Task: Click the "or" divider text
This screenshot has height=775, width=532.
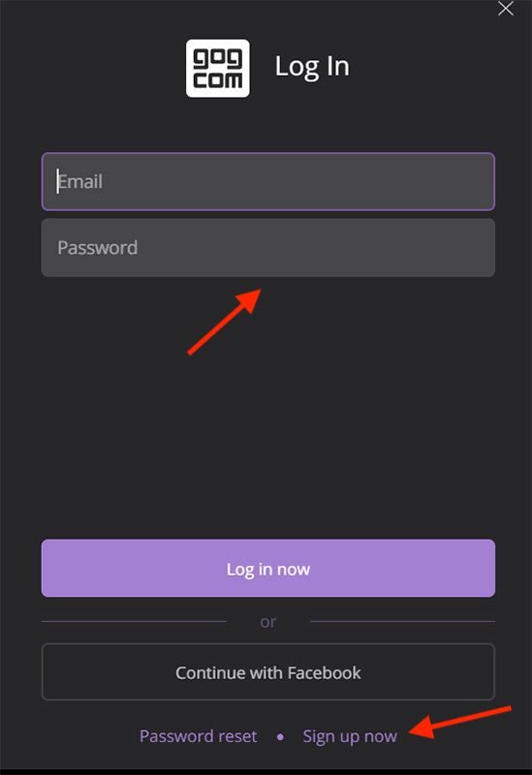Action: [x=268, y=622]
